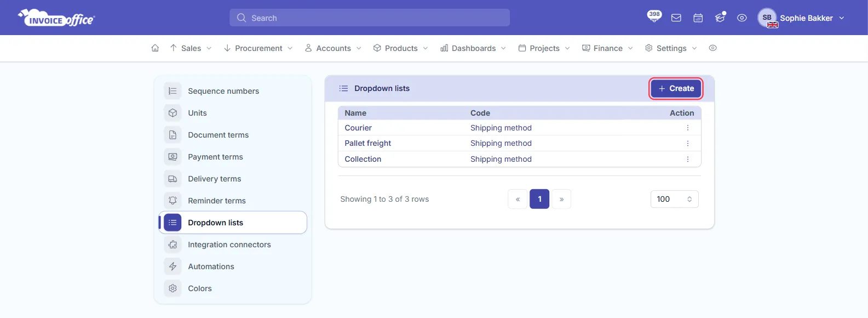Viewport: 868px width, 318px height.
Task: Toggle the eye icon after Settings menu
Action: (x=712, y=48)
